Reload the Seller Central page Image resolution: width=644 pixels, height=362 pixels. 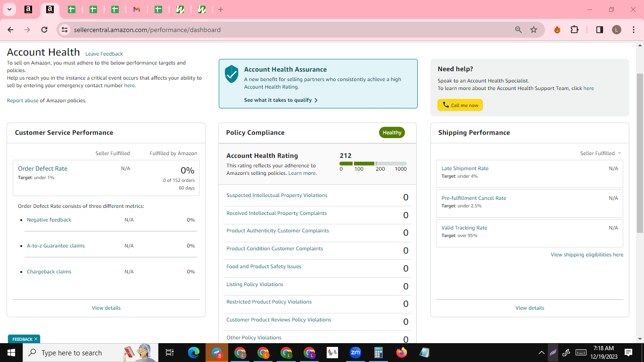click(x=44, y=30)
